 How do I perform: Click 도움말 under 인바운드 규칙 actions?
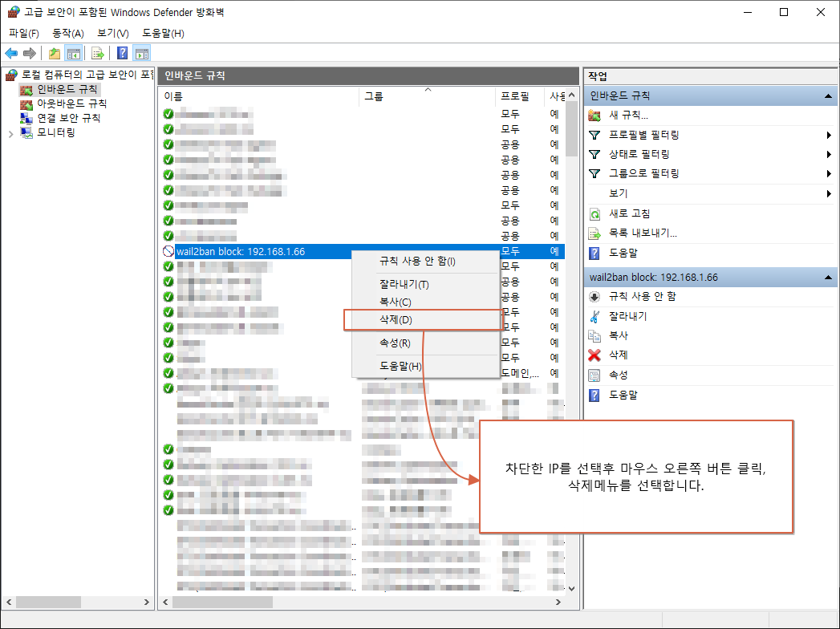(623, 253)
